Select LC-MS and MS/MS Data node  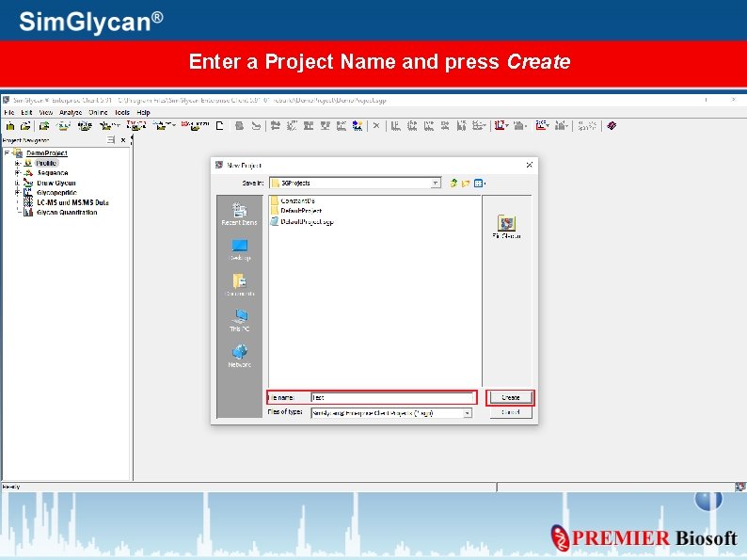click(x=72, y=202)
